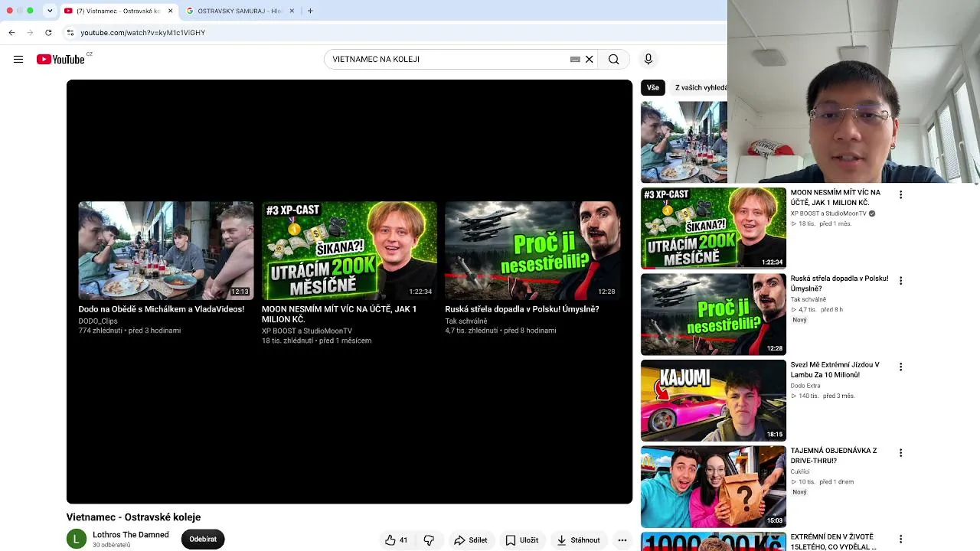
Task: Open sidebar drive-thru paper bag thumbnail
Action: (x=714, y=487)
